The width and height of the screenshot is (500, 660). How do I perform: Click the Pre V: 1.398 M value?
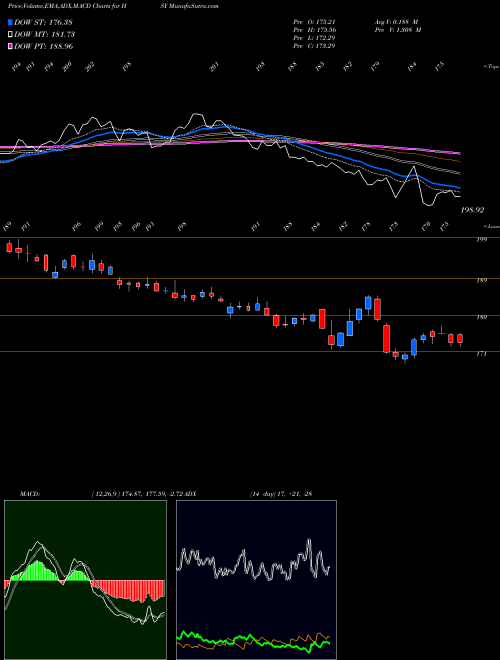click(x=397, y=30)
